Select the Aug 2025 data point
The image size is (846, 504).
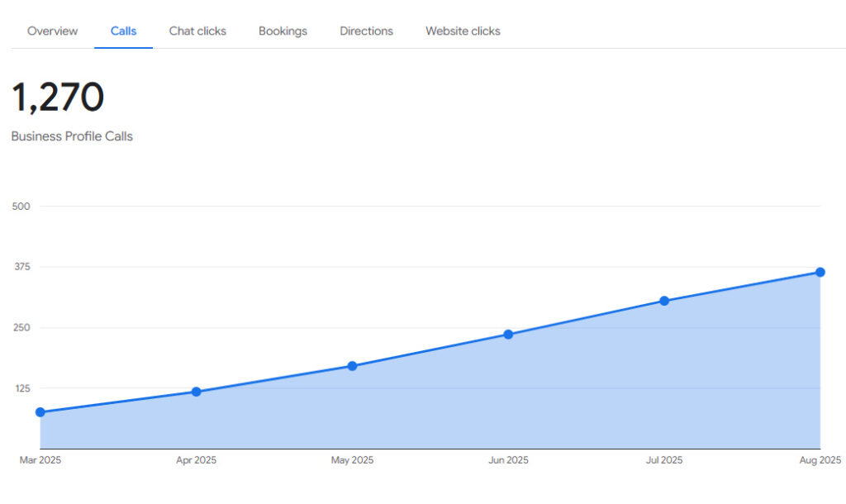pos(820,273)
